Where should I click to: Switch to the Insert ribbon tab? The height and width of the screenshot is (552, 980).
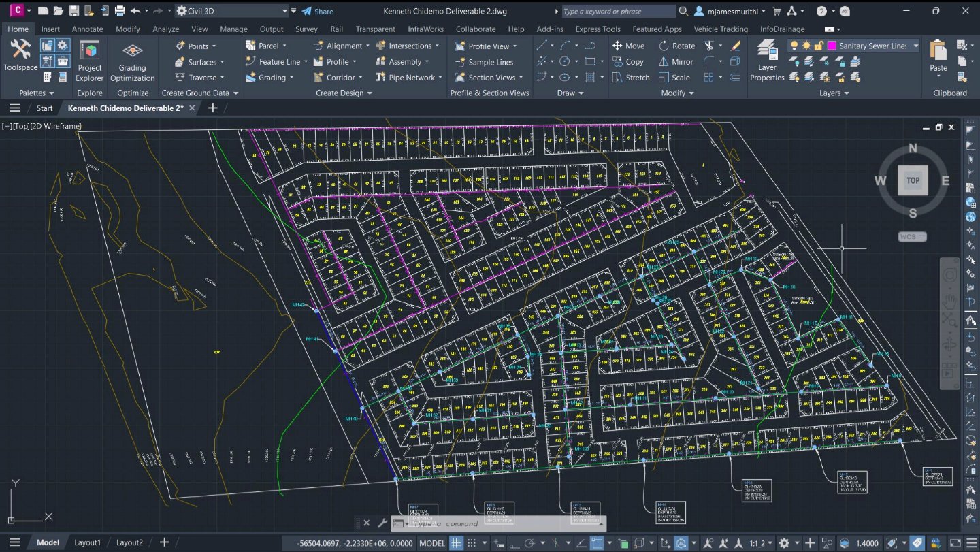pyautogui.click(x=50, y=29)
